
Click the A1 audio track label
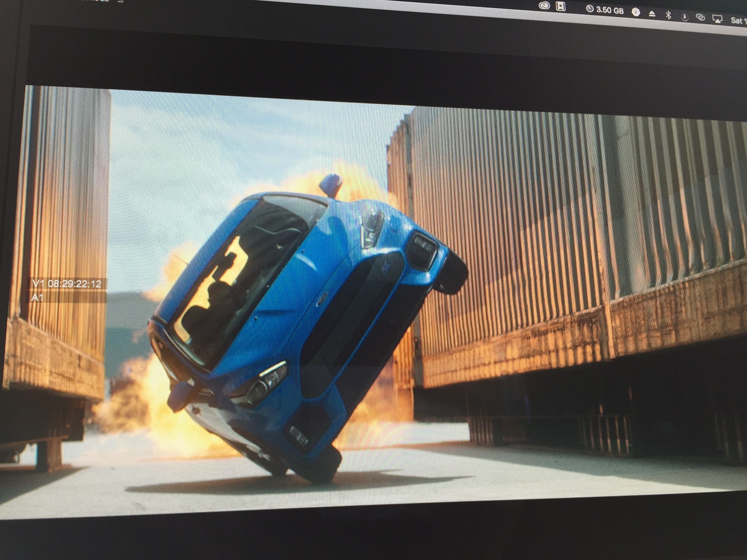pos(37,297)
